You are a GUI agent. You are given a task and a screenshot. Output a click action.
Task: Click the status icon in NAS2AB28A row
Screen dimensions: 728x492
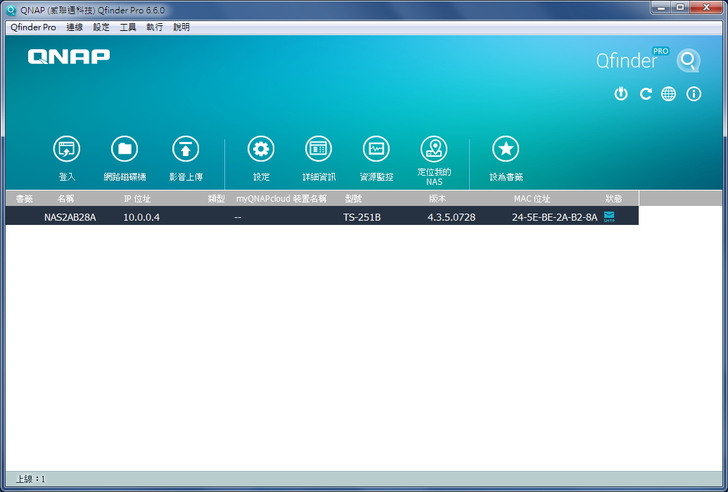[609, 216]
